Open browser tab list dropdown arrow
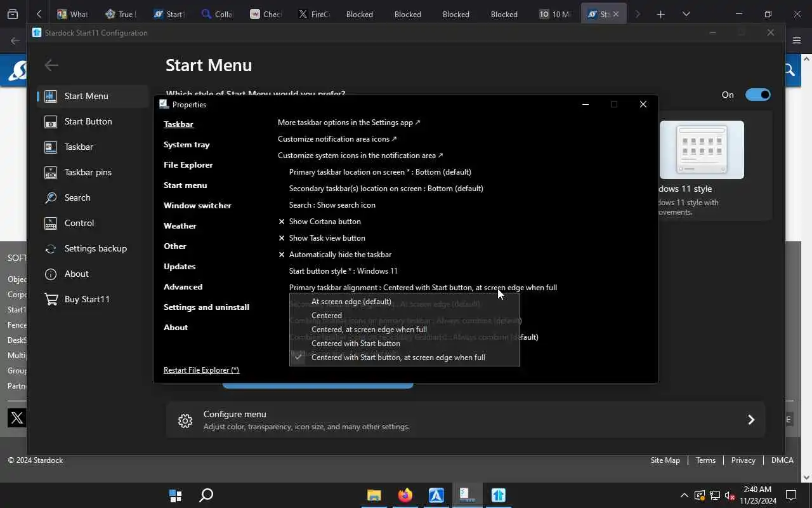812x508 pixels. [686, 14]
